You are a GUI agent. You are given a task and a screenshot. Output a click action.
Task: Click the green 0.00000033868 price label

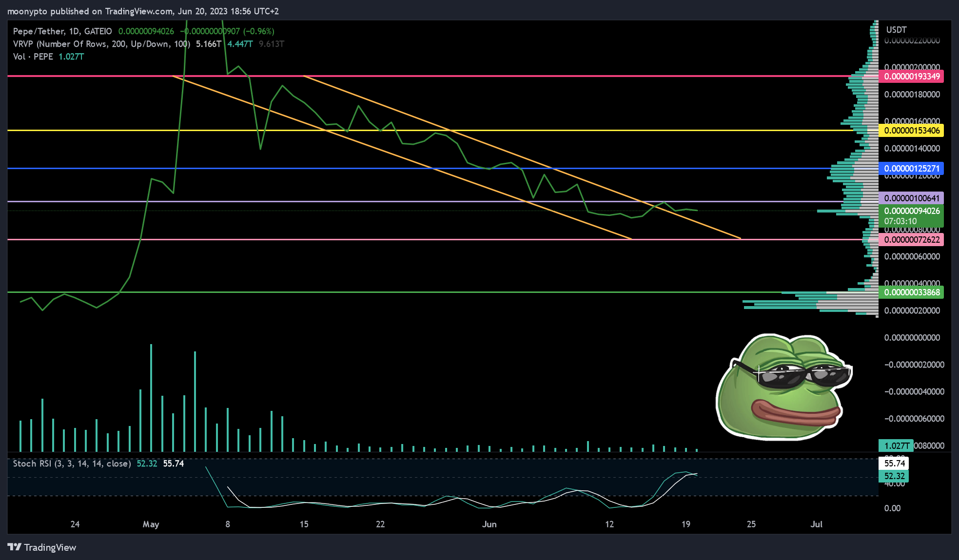(911, 292)
